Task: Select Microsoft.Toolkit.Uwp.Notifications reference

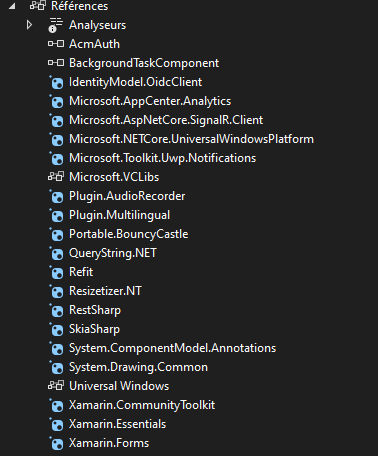Action: 162,158
